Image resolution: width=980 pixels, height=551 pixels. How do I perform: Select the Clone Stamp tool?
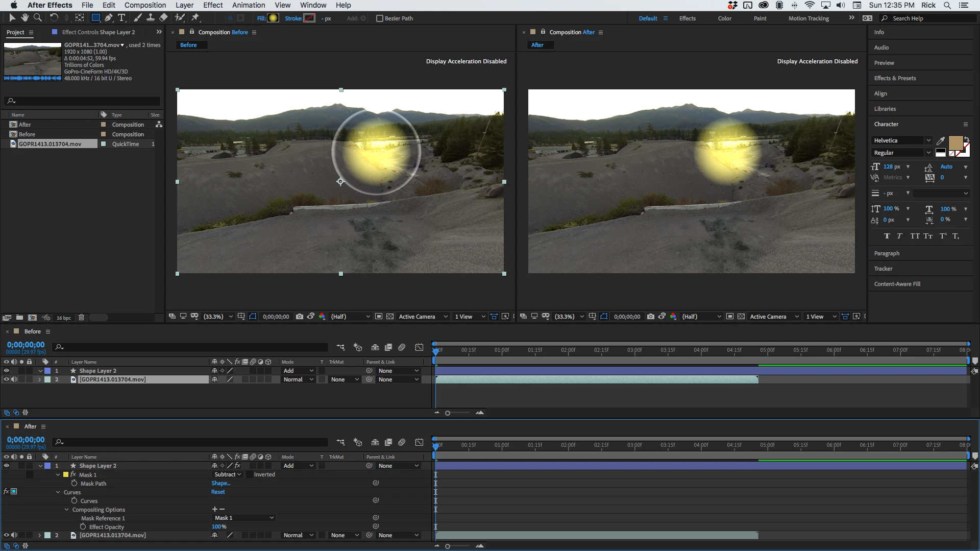click(x=151, y=18)
